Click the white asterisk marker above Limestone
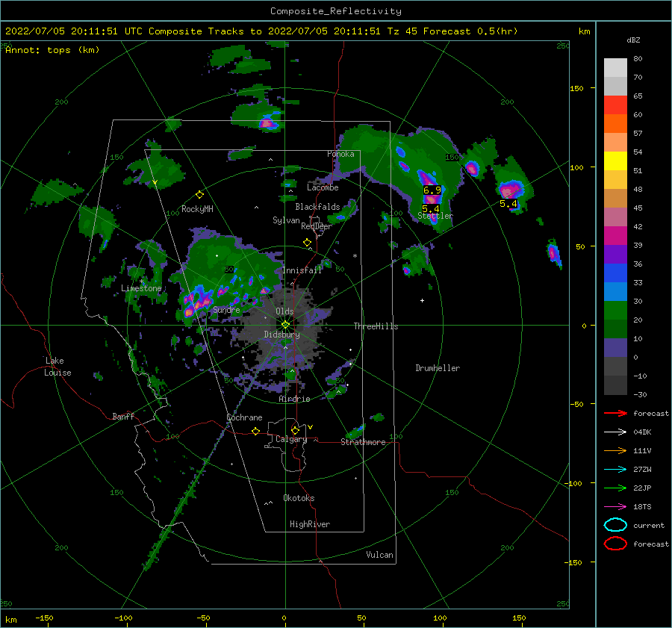Screen dimensions: 672x628 pos(141,282)
